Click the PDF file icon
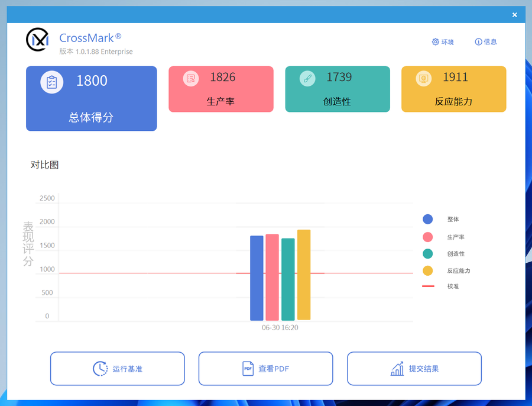 click(248, 369)
